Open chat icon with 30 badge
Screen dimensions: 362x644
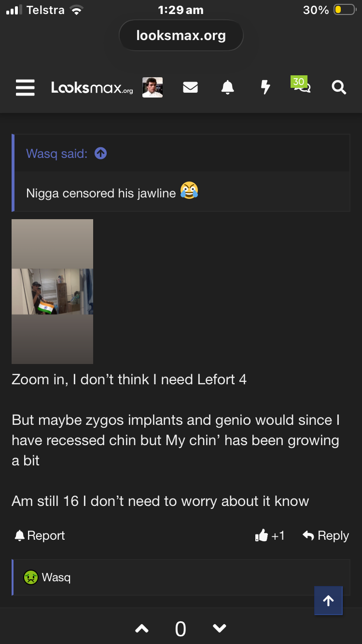[301, 84]
